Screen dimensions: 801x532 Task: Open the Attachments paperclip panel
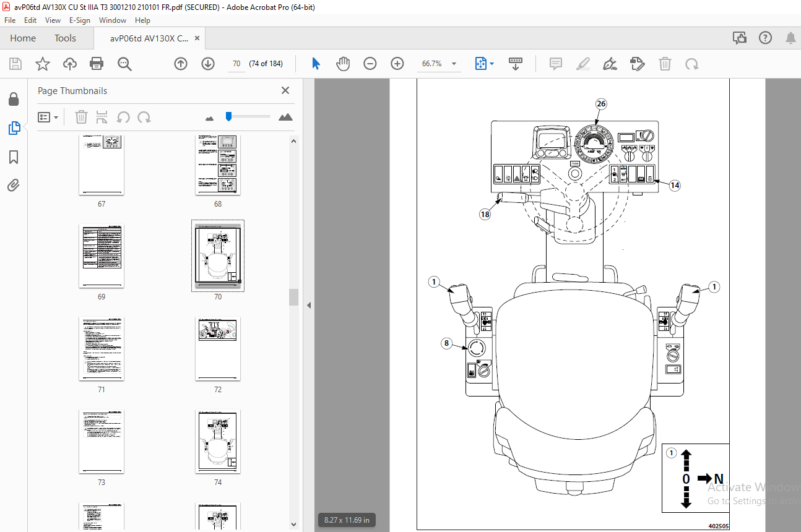click(14, 185)
